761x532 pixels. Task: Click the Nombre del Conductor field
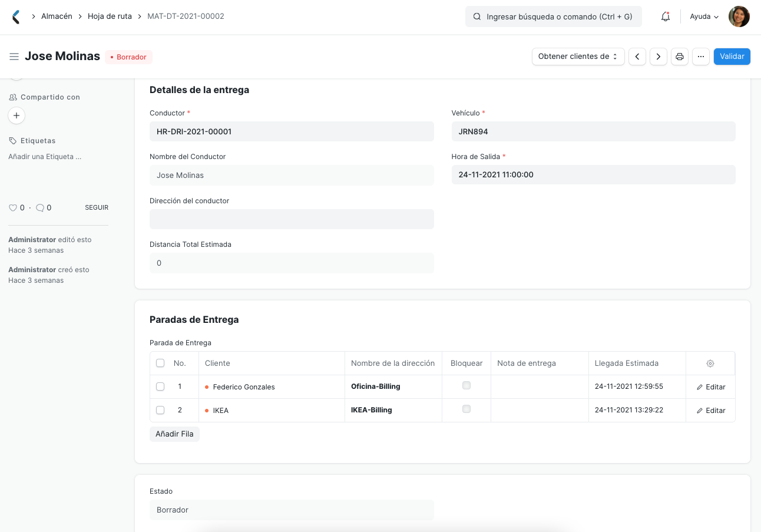[x=292, y=175]
